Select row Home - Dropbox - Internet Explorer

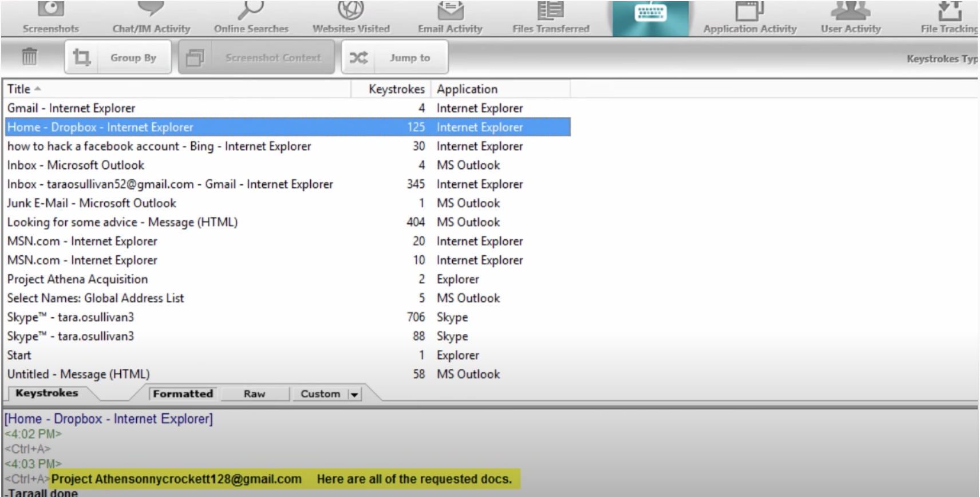287,127
